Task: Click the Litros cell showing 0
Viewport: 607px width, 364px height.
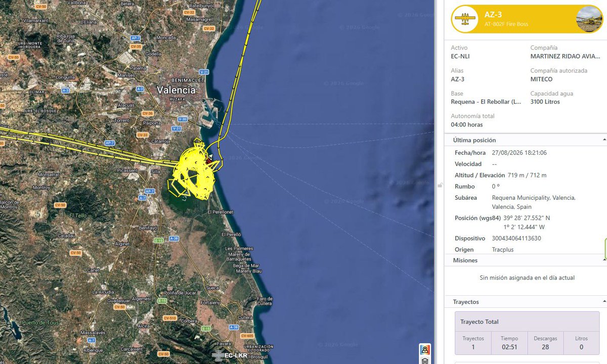Action: click(x=581, y=343)
